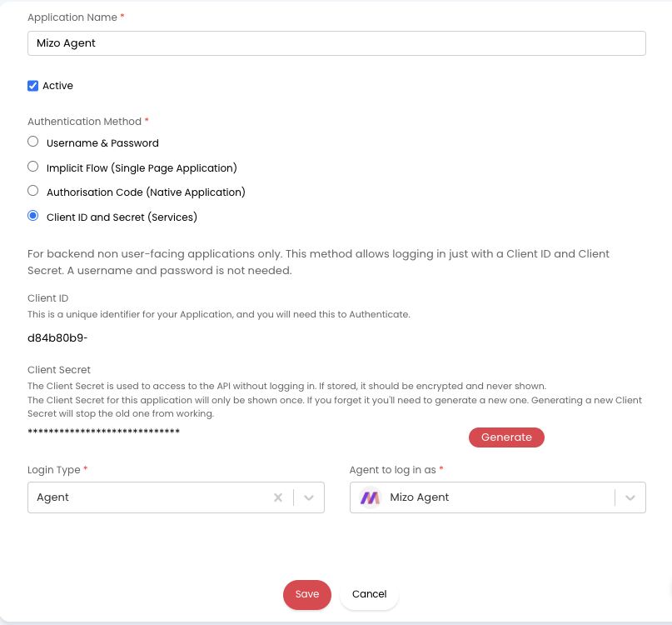Choose Implicit Flow (Single Page Application)
Viewport: 672px width, 625px height.
point(33,167)
